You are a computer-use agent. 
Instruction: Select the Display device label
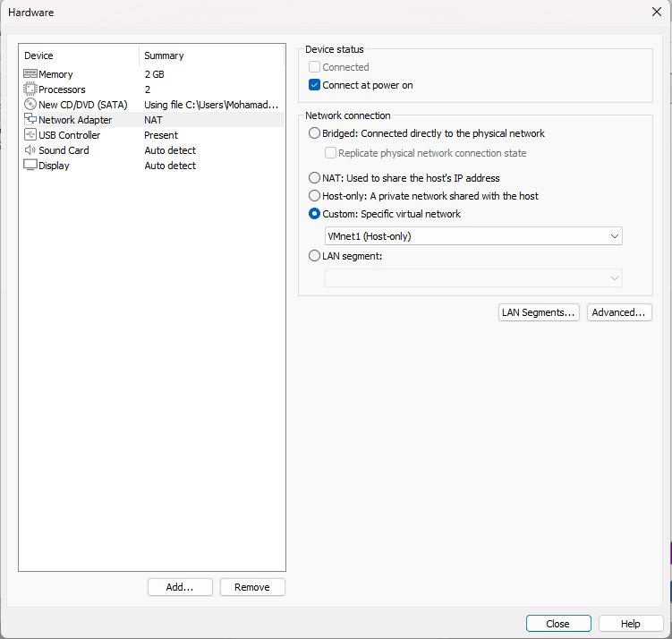[54, 166]
